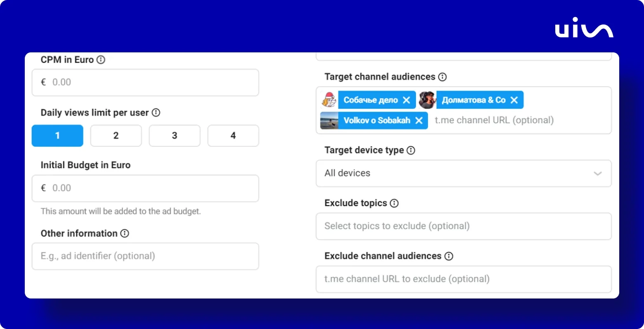Screen dimensions: 644x329
Task: Show the Exclude topics info tooltip
Action: click(394, 203)
